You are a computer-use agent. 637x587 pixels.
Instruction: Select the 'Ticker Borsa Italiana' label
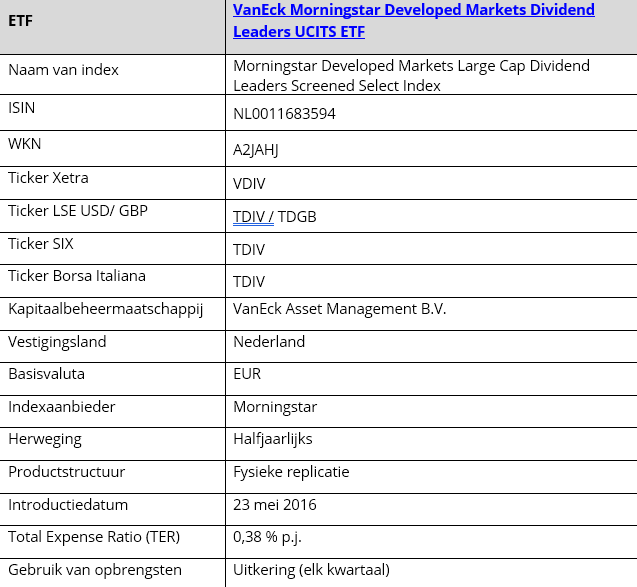tap(77, 276)
